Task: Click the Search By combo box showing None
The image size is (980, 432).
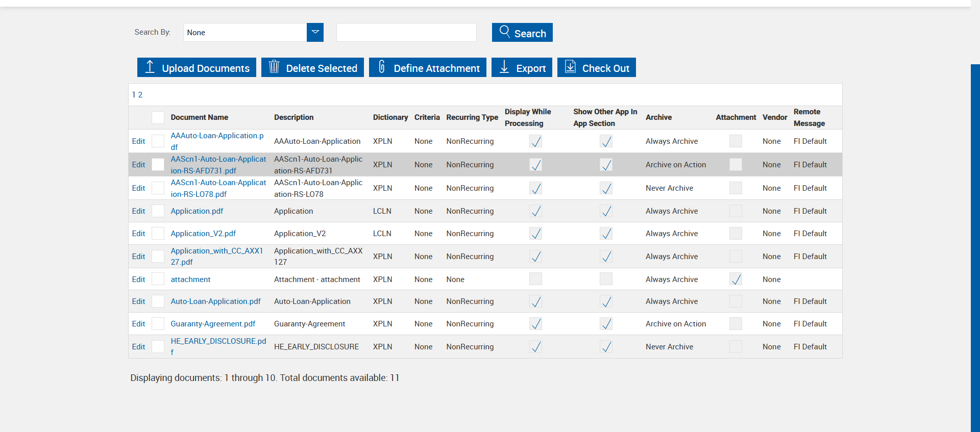Action: [245, 33]
